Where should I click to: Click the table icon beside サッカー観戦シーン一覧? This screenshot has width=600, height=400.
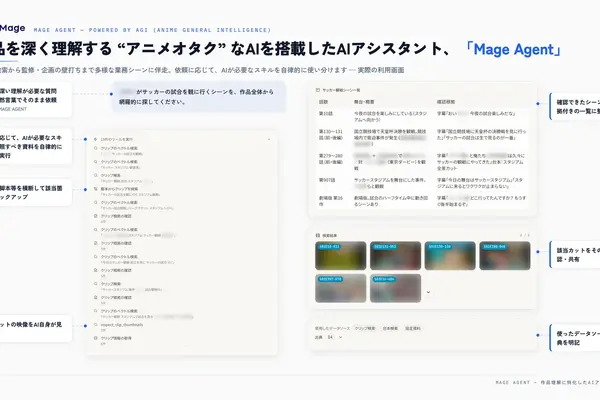click(318, 90)
